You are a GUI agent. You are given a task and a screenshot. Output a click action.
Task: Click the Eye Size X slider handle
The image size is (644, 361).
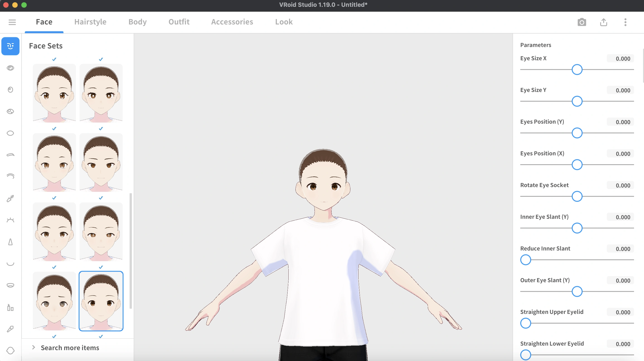[577, 70]
